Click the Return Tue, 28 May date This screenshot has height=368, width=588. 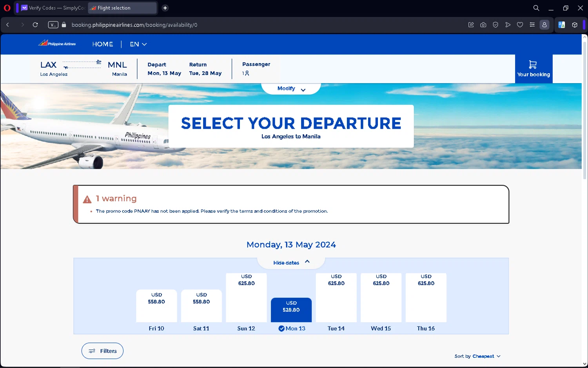(205, 69)
